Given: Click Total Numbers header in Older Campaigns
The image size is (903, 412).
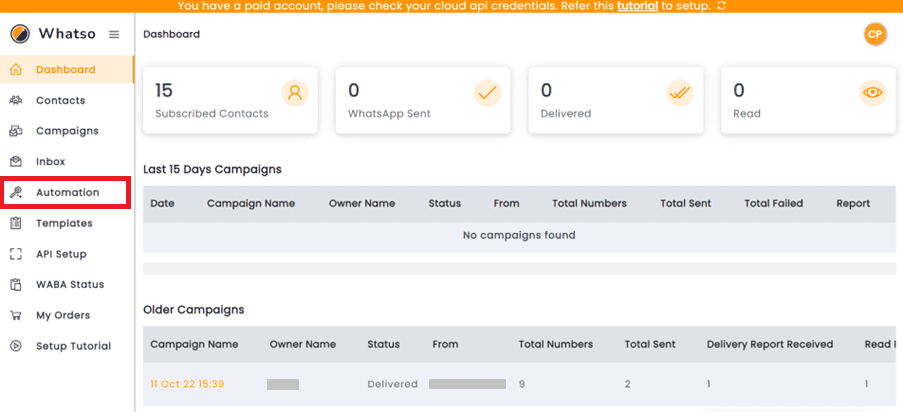Looking at the screenshot, I should click(x=556, y=344).
